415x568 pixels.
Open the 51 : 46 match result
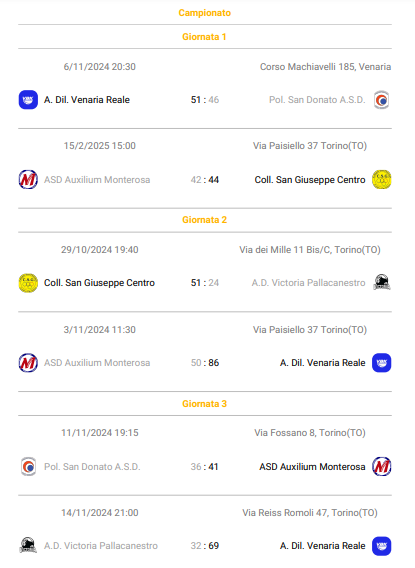[205, 100]
